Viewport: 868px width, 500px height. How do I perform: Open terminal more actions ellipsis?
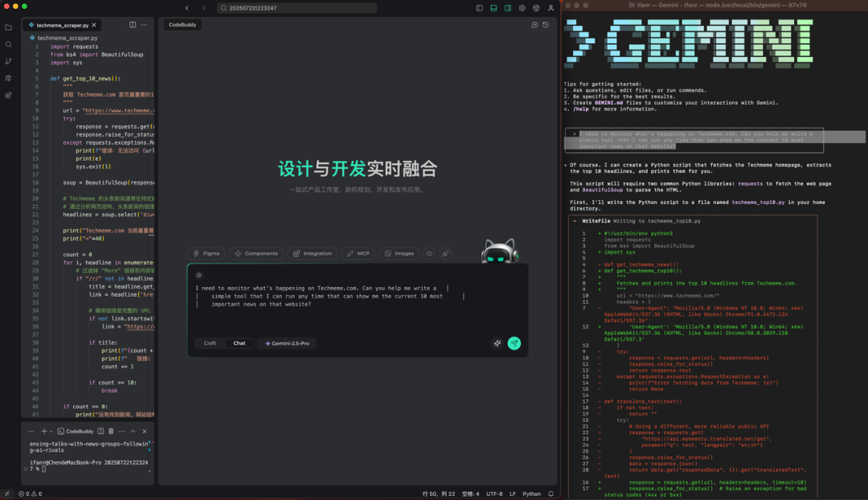122,432
